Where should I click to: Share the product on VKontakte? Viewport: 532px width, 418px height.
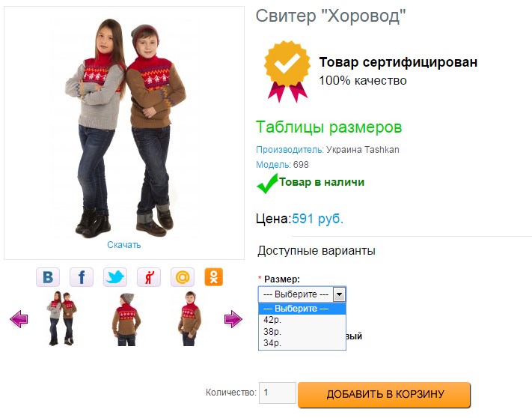(48, 277)
